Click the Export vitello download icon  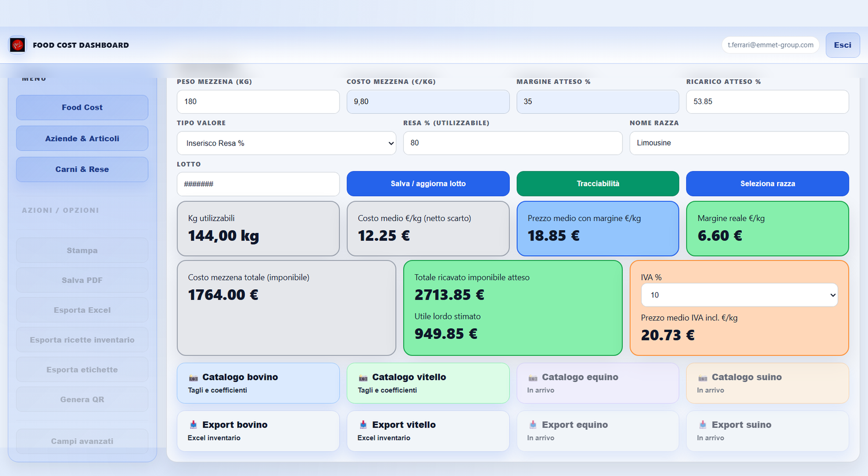pyautogui.click(x=363, y=425)
